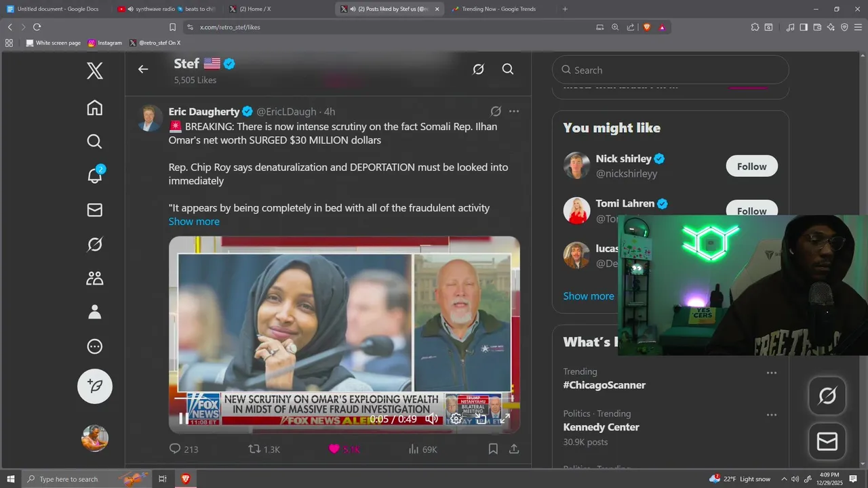Toggle picture-in-picture on the video
Screen dimensions: 868x488
click(x=481, y=419)
